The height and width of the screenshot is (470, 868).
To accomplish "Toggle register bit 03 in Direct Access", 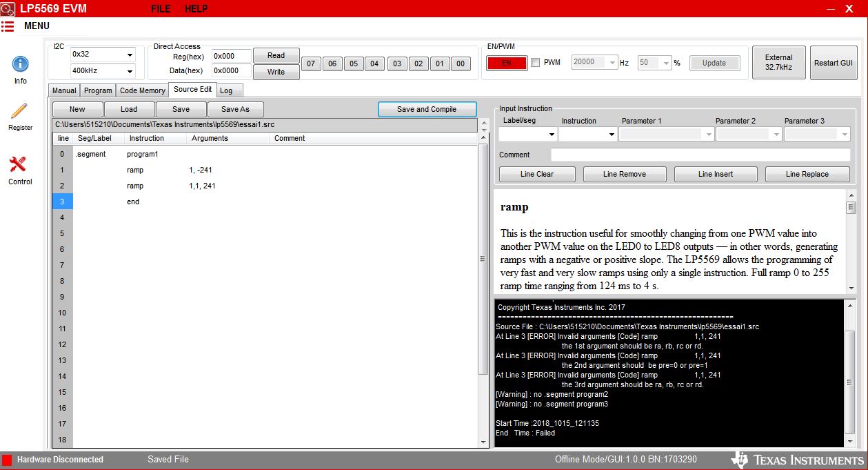I will 396,63.
